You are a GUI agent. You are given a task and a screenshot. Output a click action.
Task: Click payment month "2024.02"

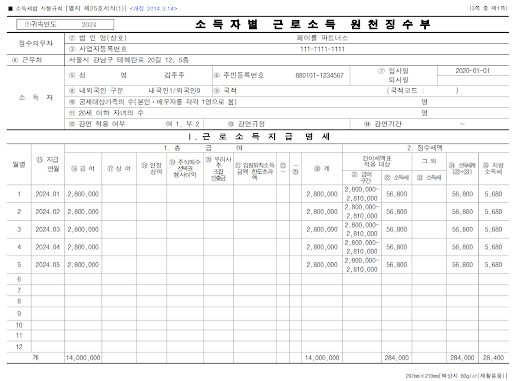coord(48,212)
